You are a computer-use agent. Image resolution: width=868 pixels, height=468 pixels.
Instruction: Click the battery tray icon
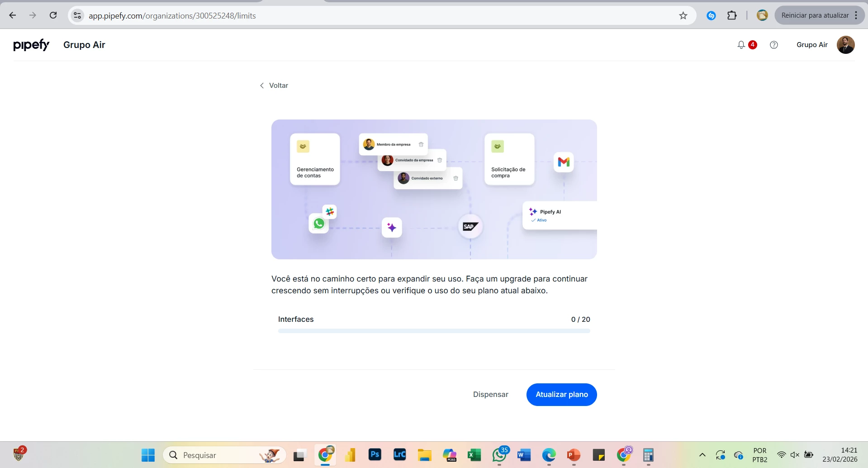click(809, 455)
